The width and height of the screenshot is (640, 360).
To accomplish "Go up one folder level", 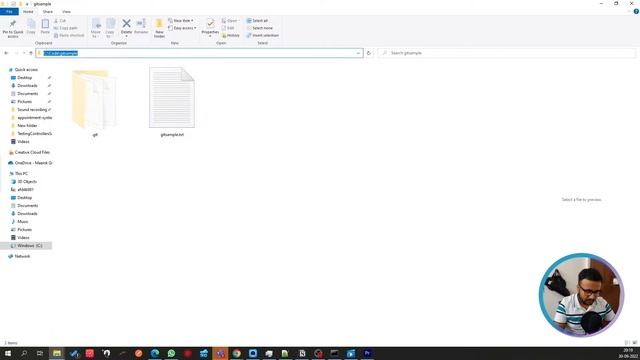I will click(x=31, y=53).
